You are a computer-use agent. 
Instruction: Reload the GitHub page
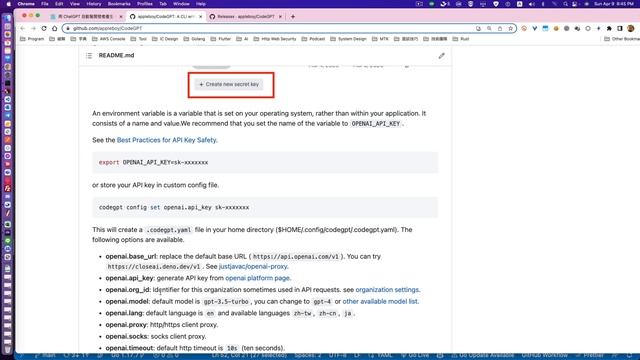(x=44, y=29)
